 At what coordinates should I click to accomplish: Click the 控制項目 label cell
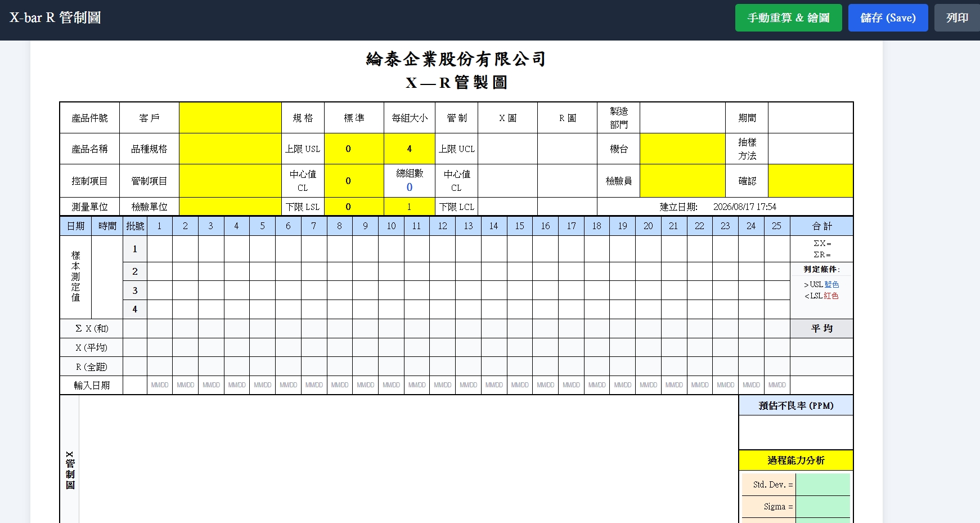tap(89, 181)
